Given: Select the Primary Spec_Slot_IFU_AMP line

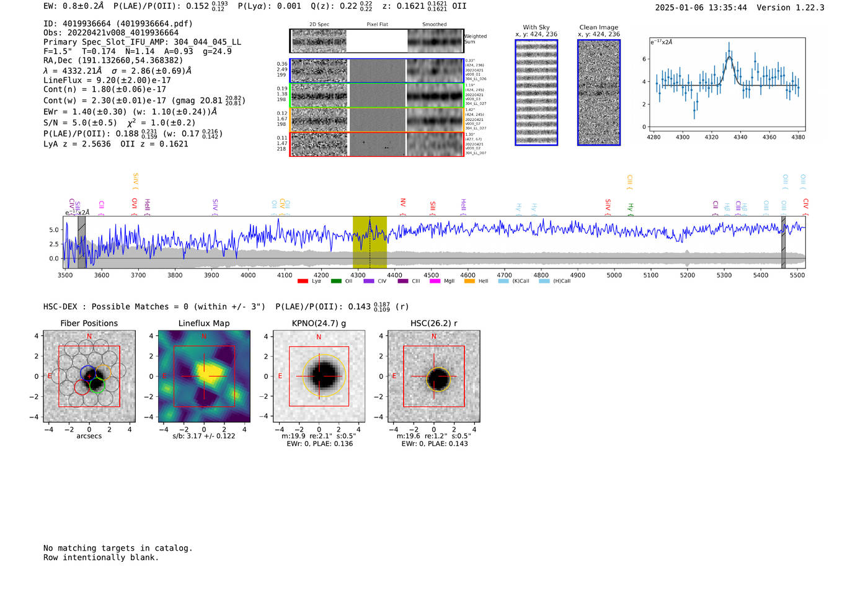Looking at the screenshot, I should coord(143,42).
